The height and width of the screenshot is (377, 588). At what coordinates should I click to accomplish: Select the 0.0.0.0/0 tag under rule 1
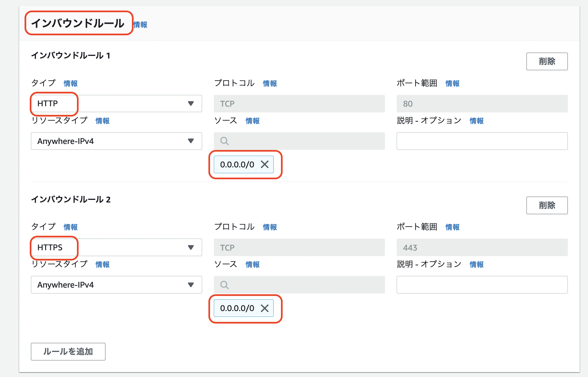(237, 164)
